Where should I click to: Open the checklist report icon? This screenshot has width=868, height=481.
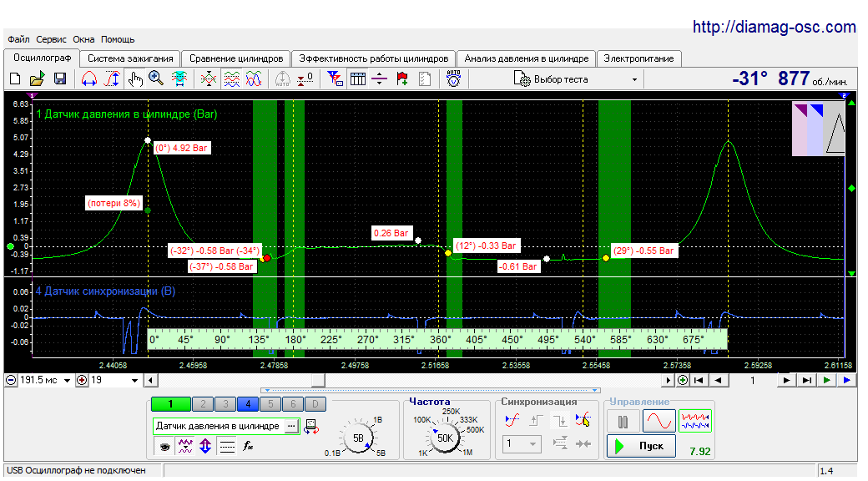pyautogui.click(x=425, y=79)
